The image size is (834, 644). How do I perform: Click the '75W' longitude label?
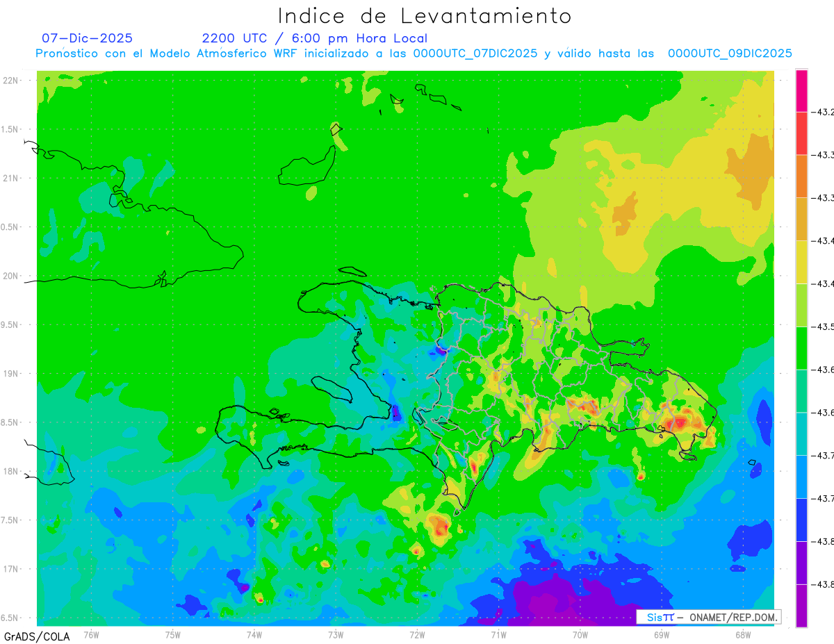[173, 635]
